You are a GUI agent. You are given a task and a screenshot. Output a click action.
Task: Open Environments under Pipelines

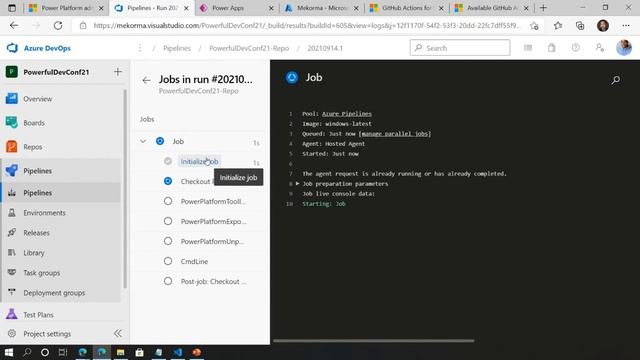[44, 213]
